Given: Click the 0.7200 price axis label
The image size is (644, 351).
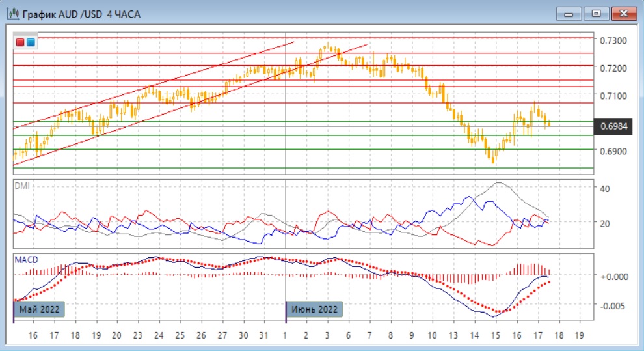Looking at the screenshot, I should [x=613, y=68].
